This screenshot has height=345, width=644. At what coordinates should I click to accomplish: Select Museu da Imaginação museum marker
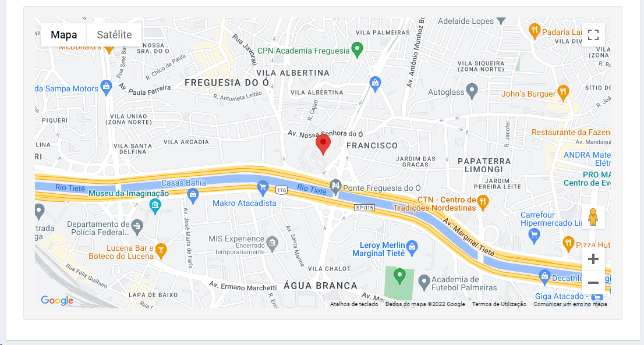[x=155, y=206]
